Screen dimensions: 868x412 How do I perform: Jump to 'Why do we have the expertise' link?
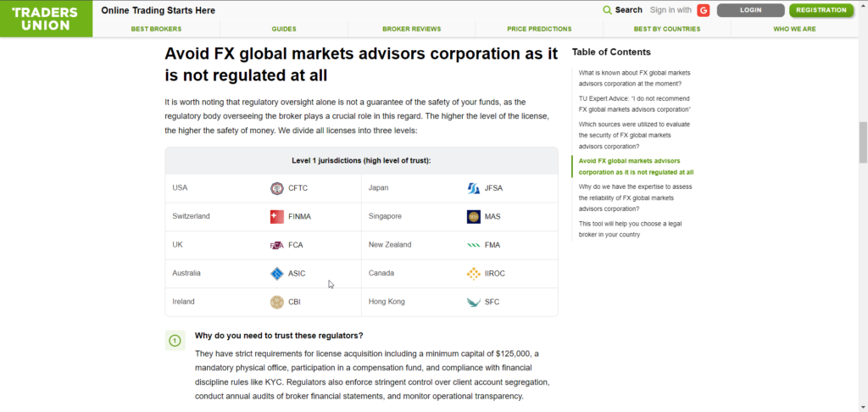(x=635, y=198)
